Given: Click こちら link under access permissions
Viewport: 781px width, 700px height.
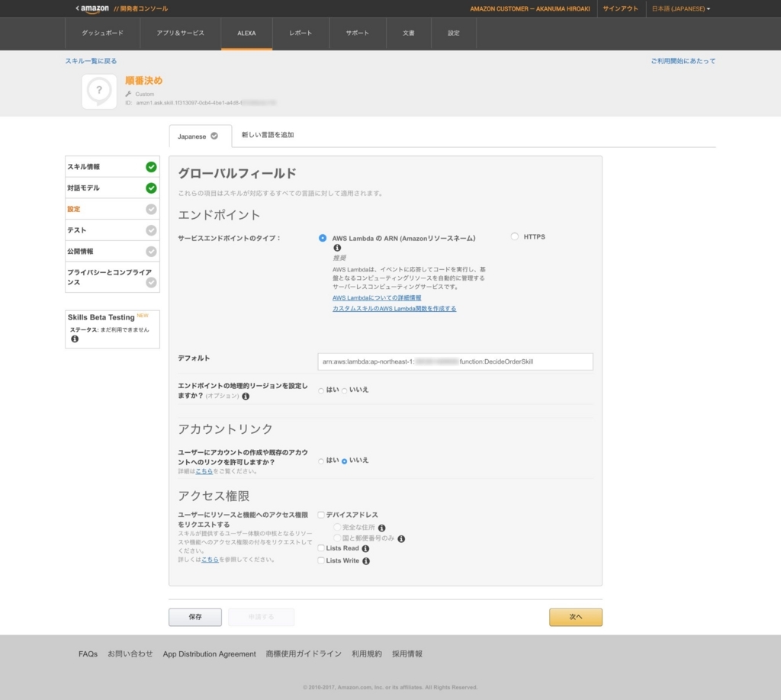Looking at the screenshot, I should tap(211, 560).
